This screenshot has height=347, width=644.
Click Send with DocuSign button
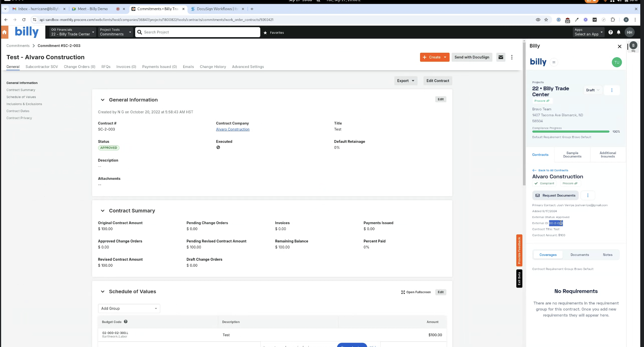tap(472, 57)
